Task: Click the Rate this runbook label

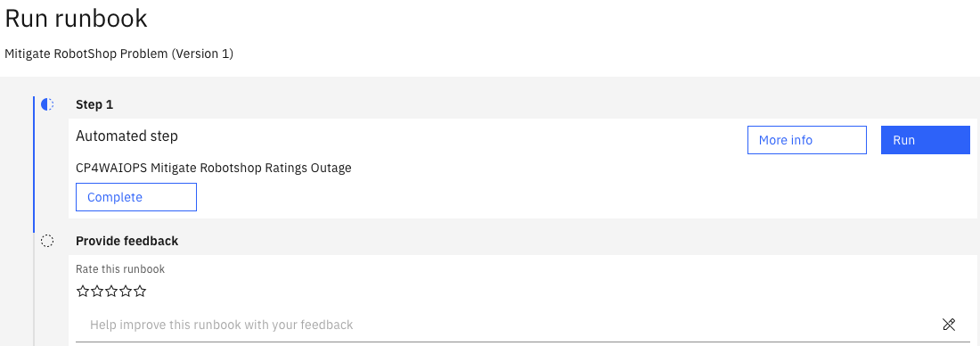Action: [120, 269]
